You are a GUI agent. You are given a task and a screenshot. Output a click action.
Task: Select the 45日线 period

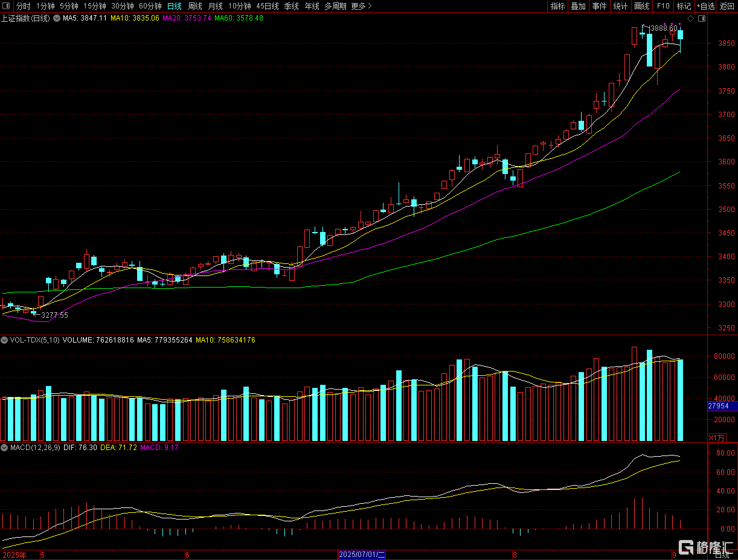click(268, 6)
